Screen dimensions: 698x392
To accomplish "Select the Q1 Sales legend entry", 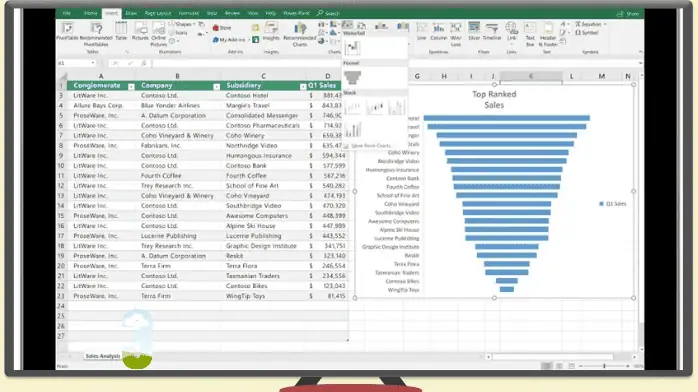I will pos(613,204).
